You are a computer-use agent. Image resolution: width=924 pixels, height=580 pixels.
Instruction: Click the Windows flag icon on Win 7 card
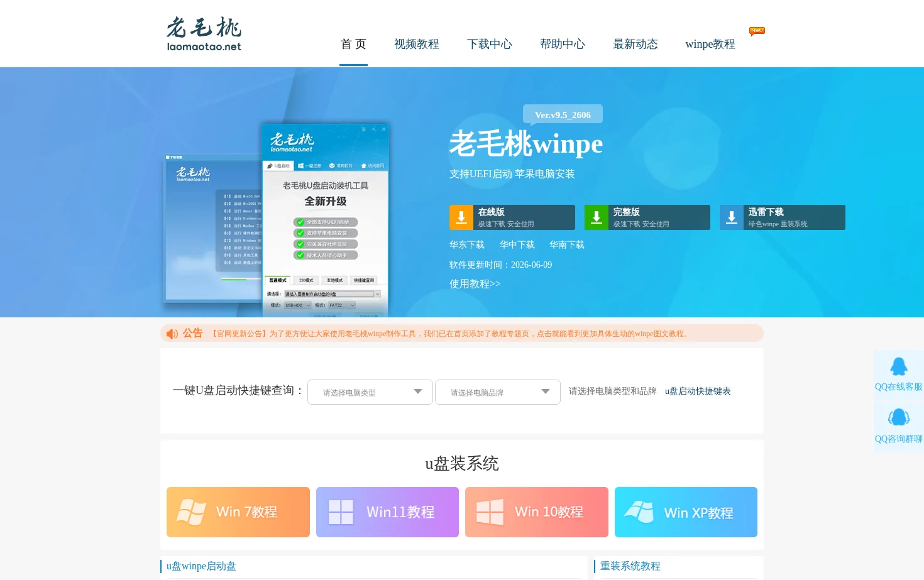pyautogui.click(x=192, y=512)
